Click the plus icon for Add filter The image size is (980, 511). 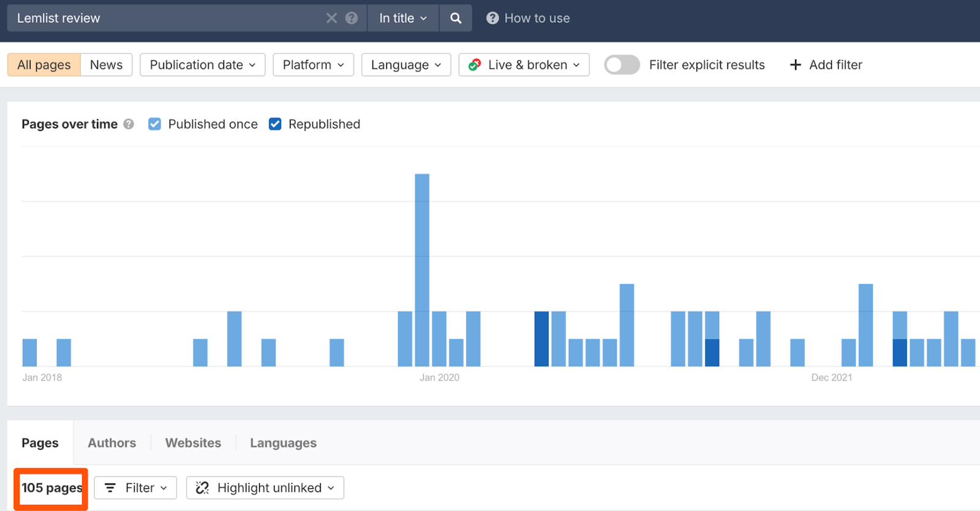click(796, 65)
